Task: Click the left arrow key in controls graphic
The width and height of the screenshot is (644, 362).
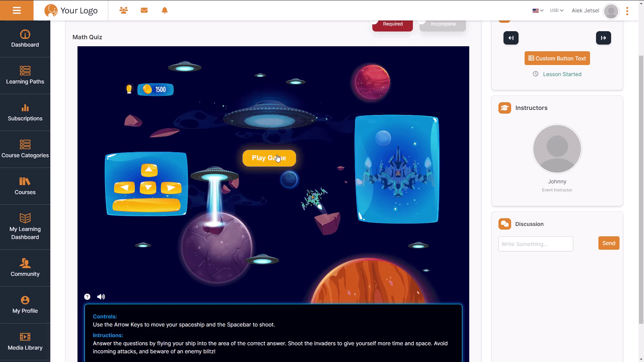Action: click(x=124, y=188)
